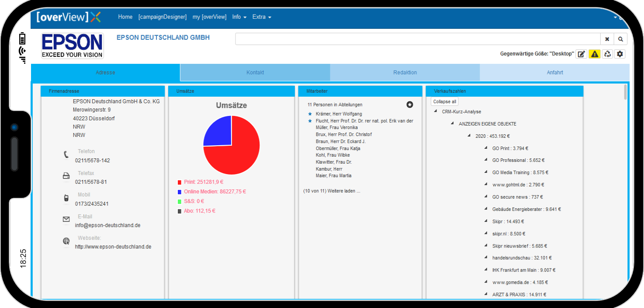
Task: Expand the GO Print : 3.794 € node
Action: tap(486, 148)
